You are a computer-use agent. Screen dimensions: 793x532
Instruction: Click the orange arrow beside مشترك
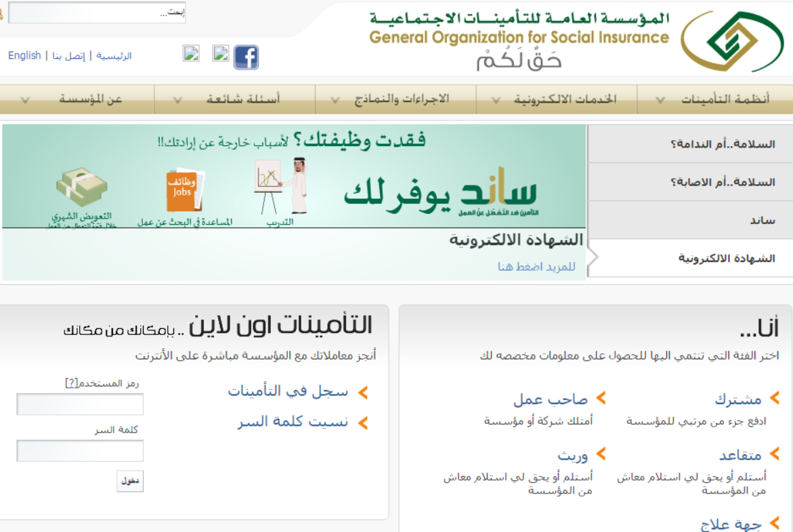coord(774,398)
